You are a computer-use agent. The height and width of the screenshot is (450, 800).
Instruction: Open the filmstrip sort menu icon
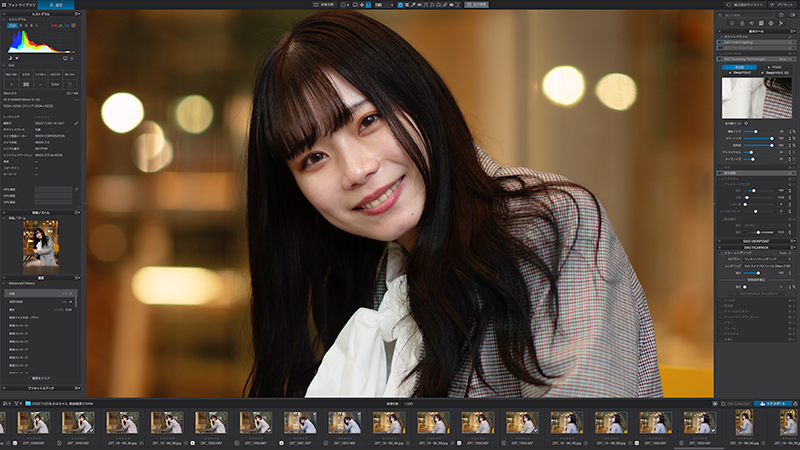[x=7, y=404]
